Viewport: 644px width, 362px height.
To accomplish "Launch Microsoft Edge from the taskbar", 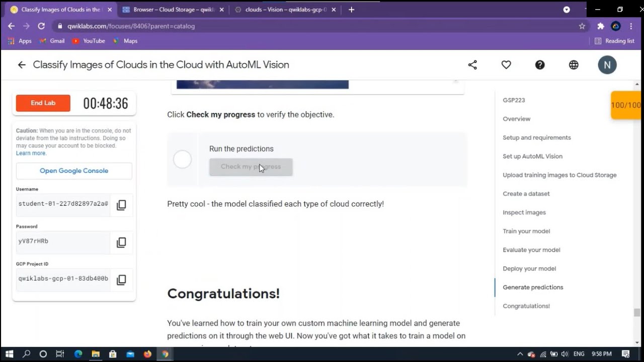I will pyautogui.click(x=78, y=354).
